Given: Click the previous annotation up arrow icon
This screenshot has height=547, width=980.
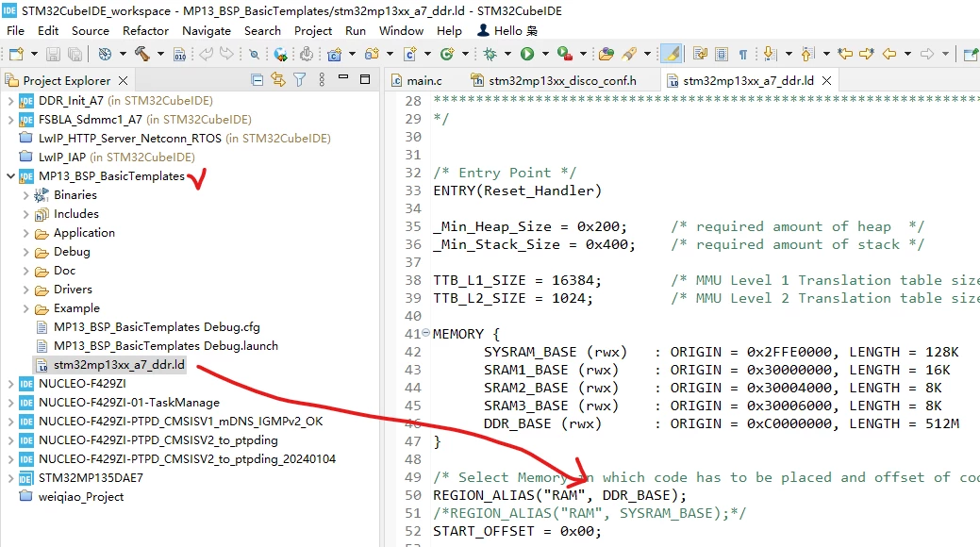Looking at the screenshot, I should (x=806, y=55).
